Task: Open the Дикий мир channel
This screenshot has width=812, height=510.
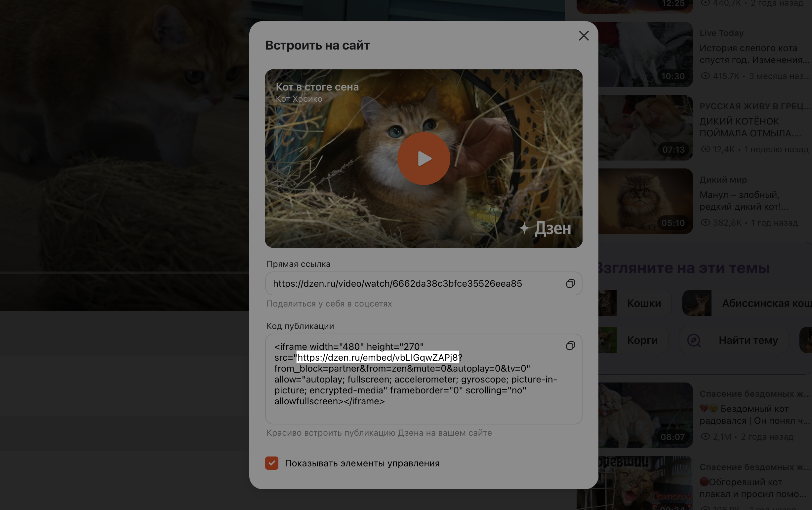Action: (x=723, y=180)
